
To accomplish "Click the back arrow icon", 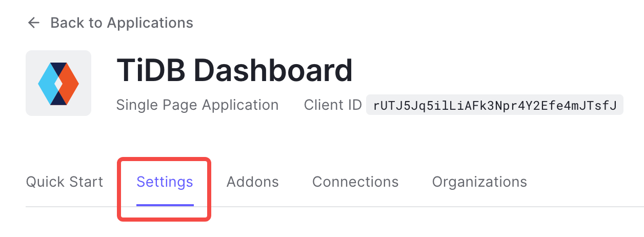I will point(34,23).
